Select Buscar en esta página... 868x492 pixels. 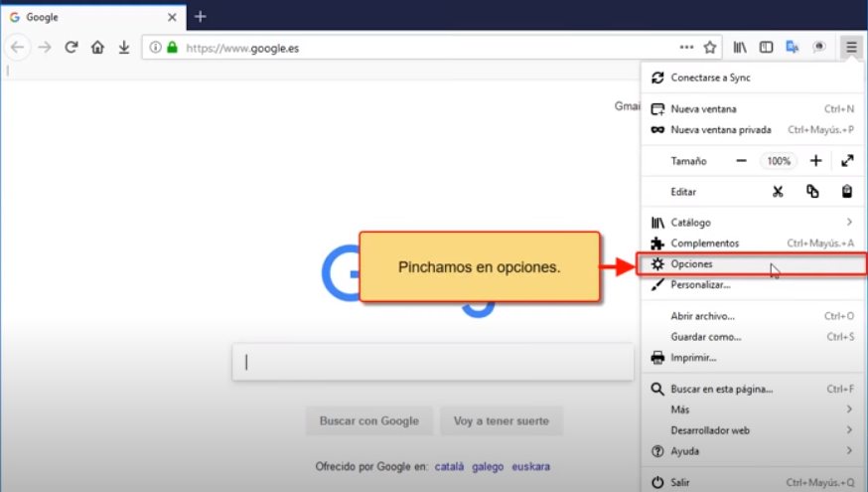[753, 389]
